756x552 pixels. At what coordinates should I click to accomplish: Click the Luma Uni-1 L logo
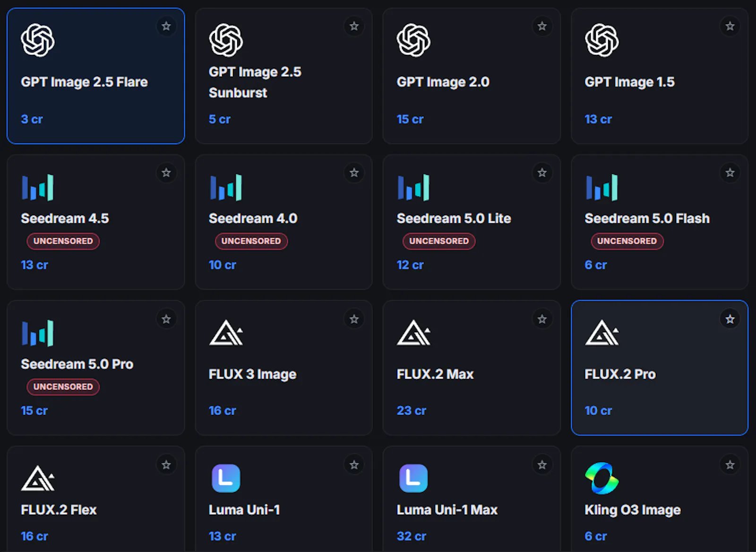pyautogui.click(x=226, y=478)
